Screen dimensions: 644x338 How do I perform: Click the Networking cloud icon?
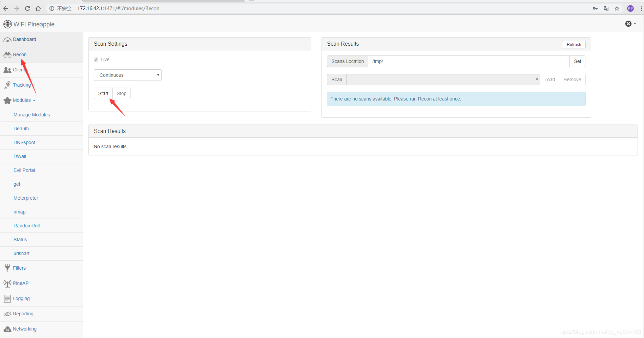tap(7, 329)
